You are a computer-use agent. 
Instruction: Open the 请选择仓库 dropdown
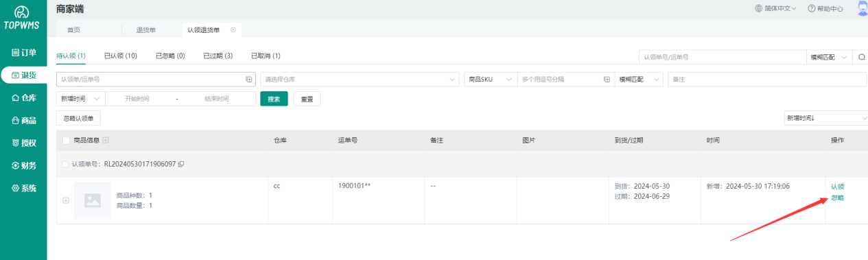[359, 80]
